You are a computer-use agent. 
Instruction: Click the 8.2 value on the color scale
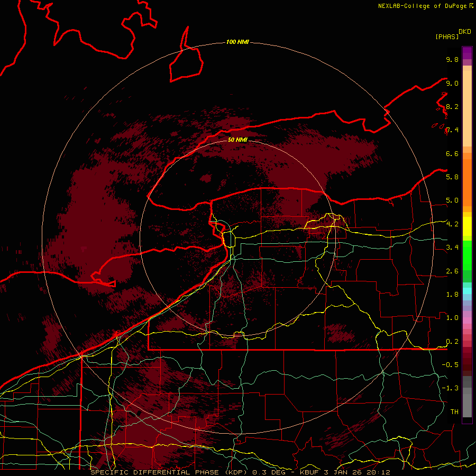(452, 106)
